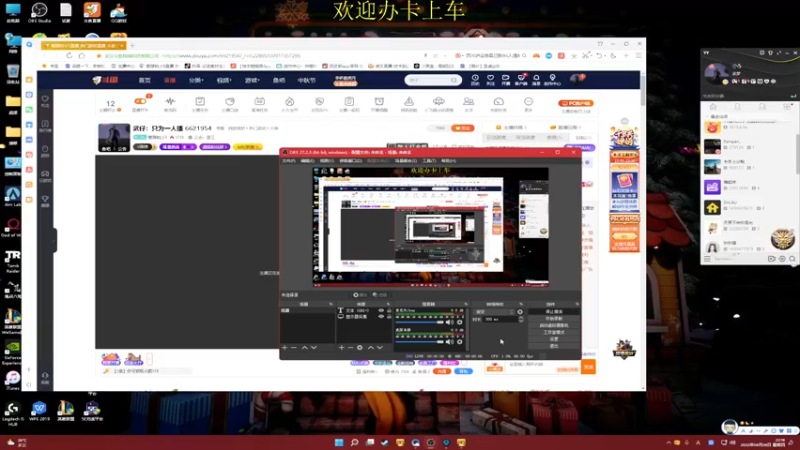Add a scene with the OBS plus button
This screenshot has width=800, height=450.
pos(285,347)
